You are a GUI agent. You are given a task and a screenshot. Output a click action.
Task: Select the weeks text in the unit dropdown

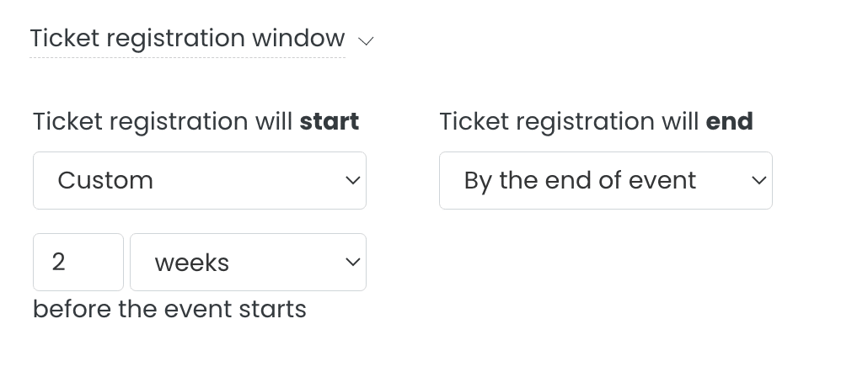(192, 263)
